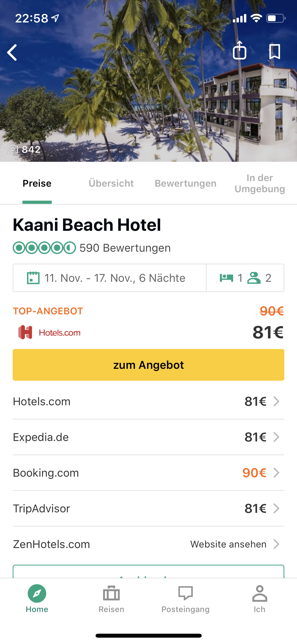Open the share icon
The width and height of the screenshot is (297, 644).
[239, 50]
